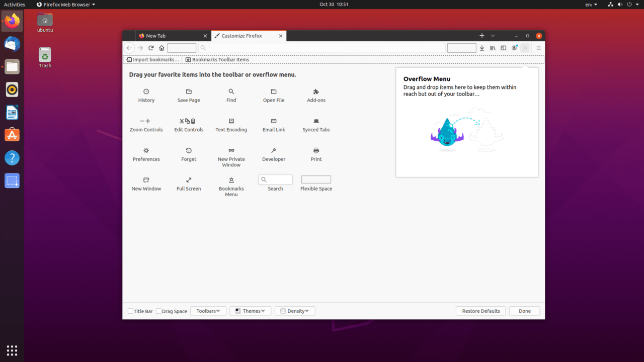Open the list all tabs dropdown arrow
The height and width of the screenshot is (362, 644).
pyautogui.click(x=493, y=36)
